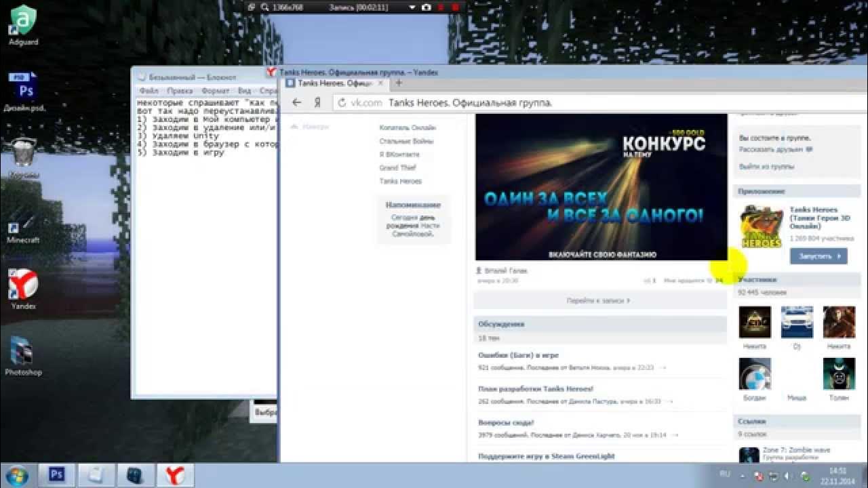
Task: Click the vk.com address bar
Action: point(600,103)
